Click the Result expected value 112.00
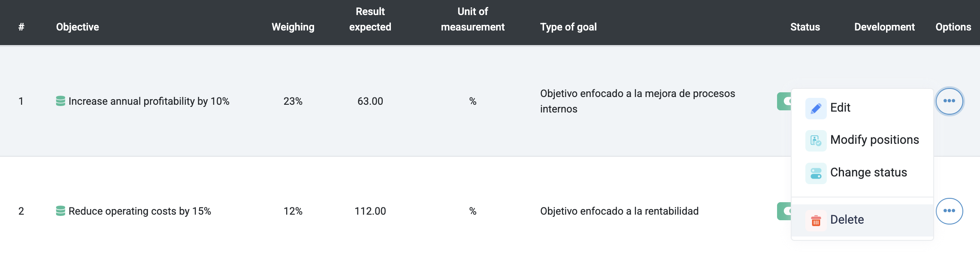Viewport: 980px width, 261px height. click(370, 211)
